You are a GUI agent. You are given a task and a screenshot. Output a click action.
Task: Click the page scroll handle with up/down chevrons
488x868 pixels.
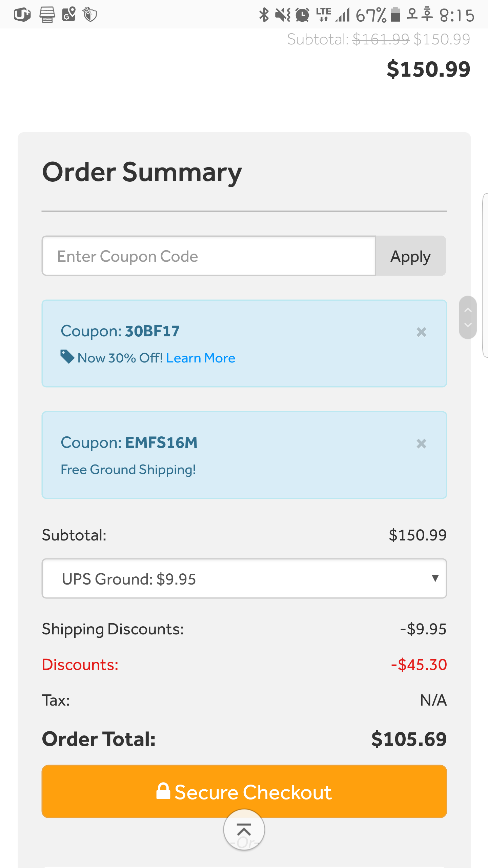coord(468,317)
